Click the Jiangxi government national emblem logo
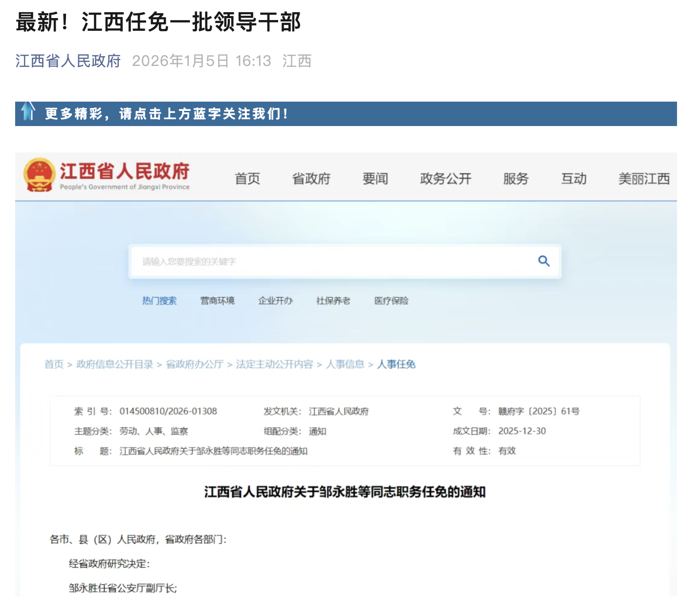 39,175
